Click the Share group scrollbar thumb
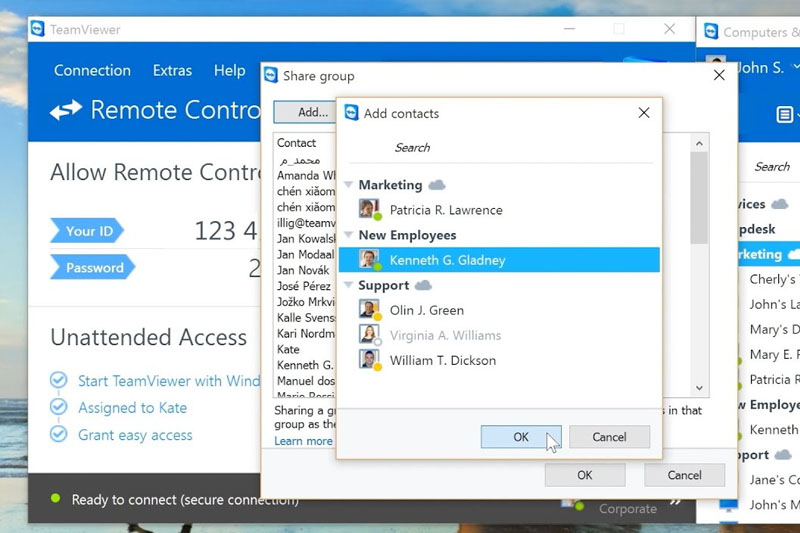This screenshot has height=533, width=800. (699, 198)
